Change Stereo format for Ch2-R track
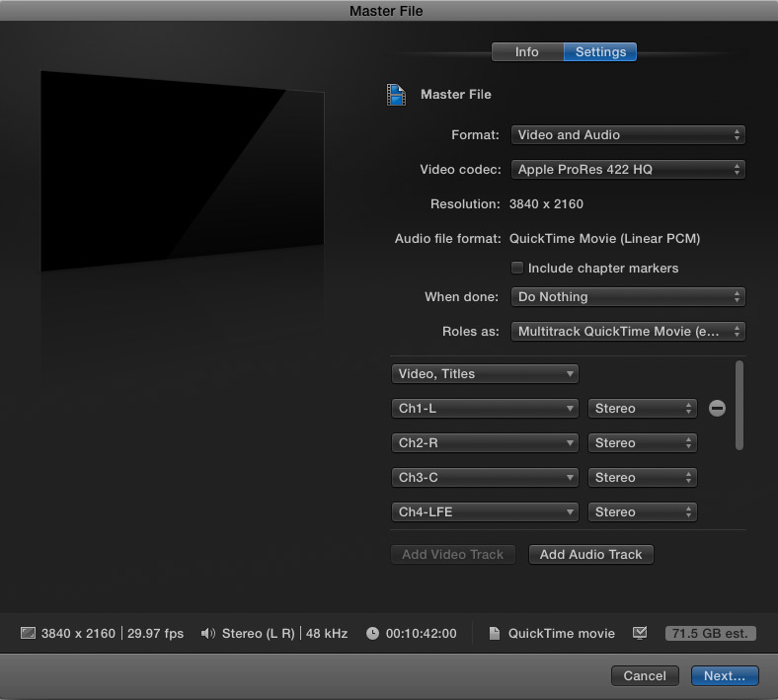 [643, 443]
